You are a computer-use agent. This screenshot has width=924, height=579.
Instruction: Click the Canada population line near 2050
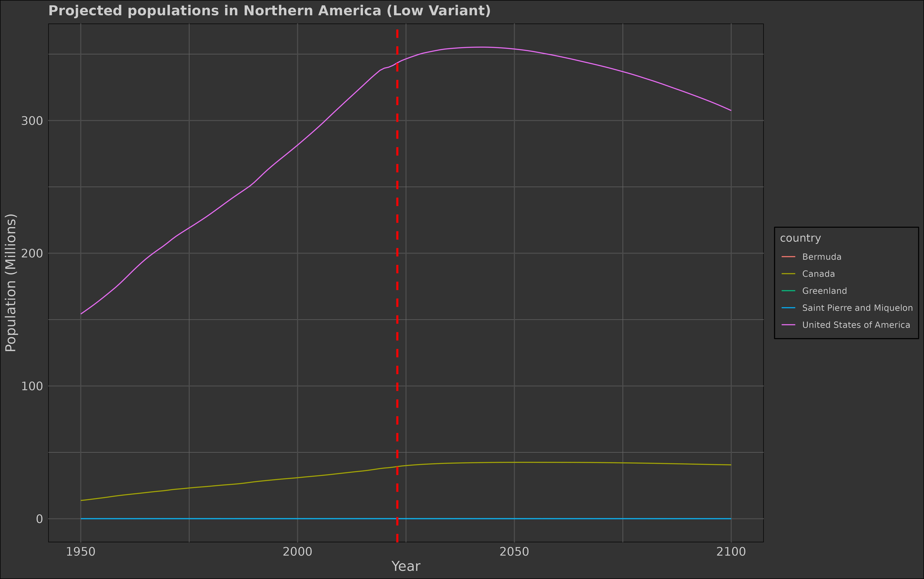(514, 462)
